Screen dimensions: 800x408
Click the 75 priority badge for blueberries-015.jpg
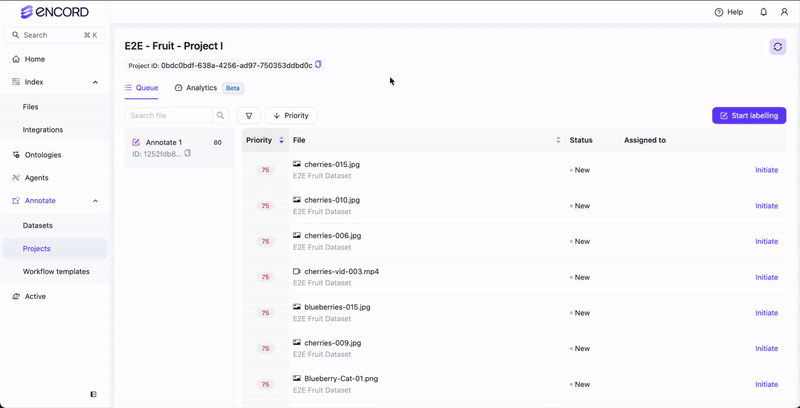click(265, 313)
